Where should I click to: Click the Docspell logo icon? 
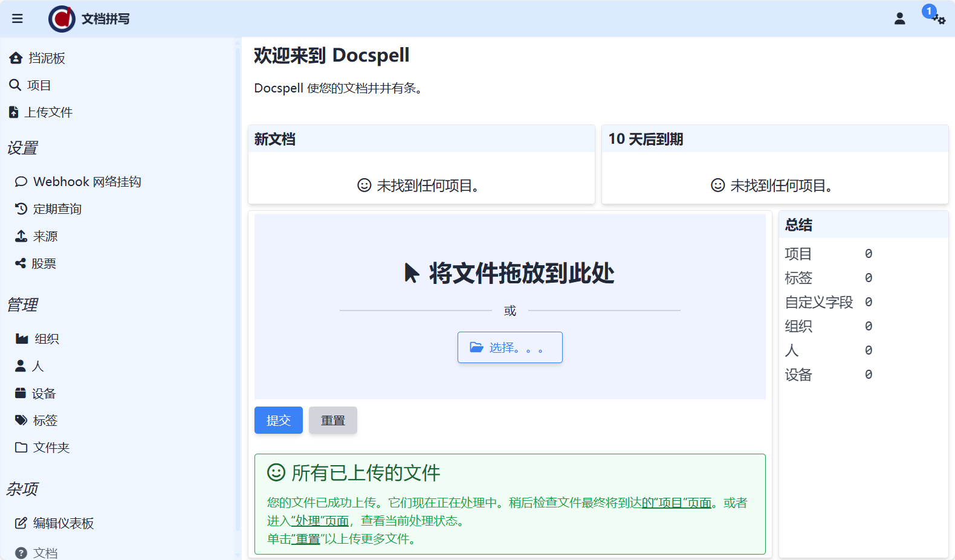point(62,19)
